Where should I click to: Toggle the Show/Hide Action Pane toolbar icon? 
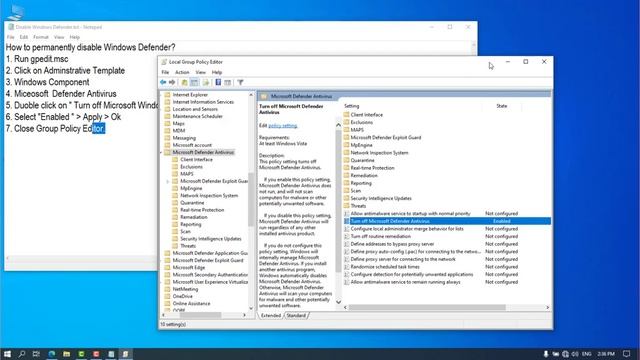(228, 82)
